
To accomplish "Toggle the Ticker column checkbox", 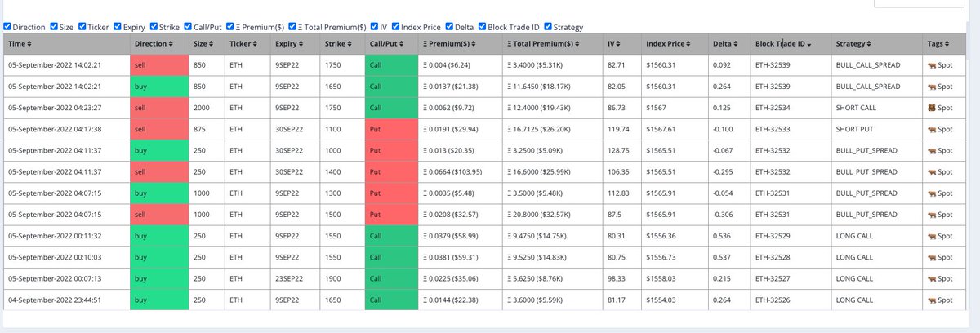I will (x=82, y=27).
